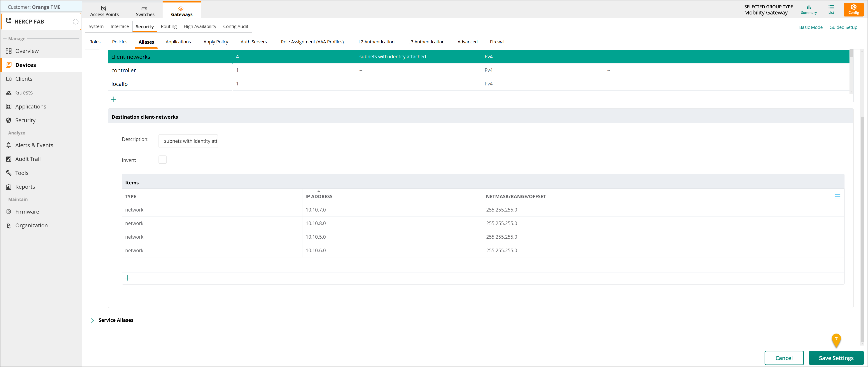Open the Advanced sub-tab
868x367 pixels.
tap(467, 42)
